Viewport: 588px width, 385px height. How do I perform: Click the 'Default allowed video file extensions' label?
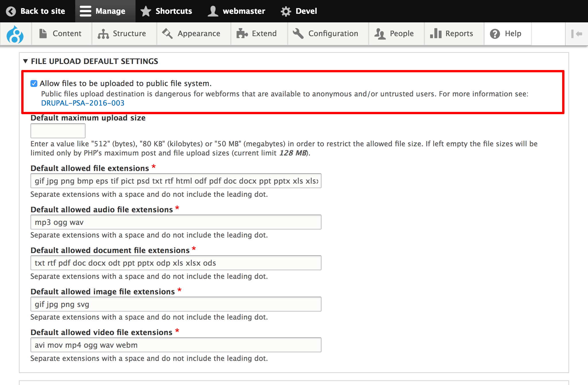tap(102, 332)
